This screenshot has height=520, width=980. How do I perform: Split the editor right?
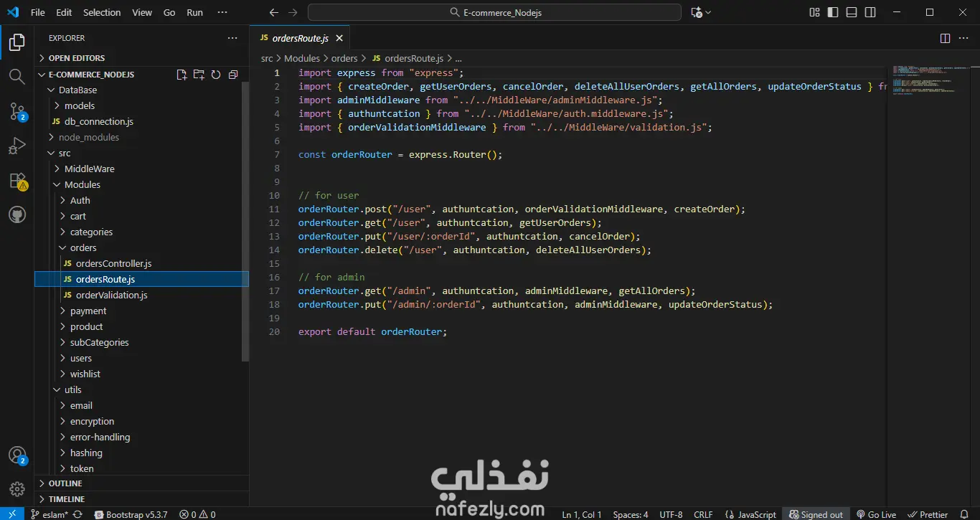pyautogui.click(x=945, y=38)
